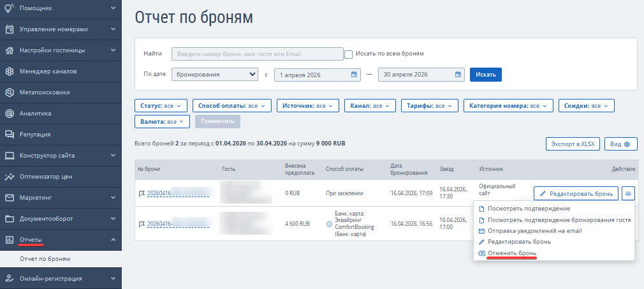
Task: Click the Metasearch sidebar icon
Action: (x=10, y=93)
